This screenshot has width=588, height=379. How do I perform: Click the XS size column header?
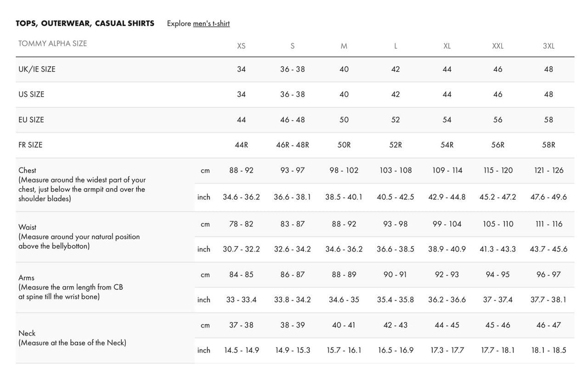coord(241,46)
